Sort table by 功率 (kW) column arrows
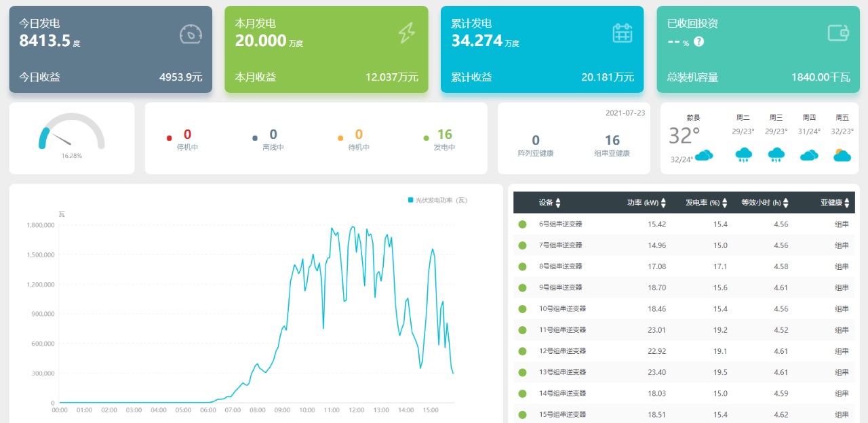 coord(663,203)
